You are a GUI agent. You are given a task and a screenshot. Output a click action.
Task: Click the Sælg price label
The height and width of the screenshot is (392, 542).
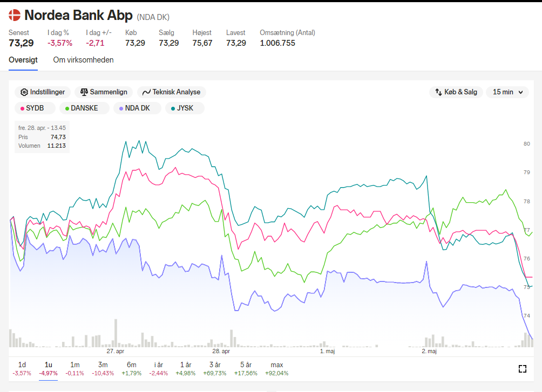pos(167,32)
